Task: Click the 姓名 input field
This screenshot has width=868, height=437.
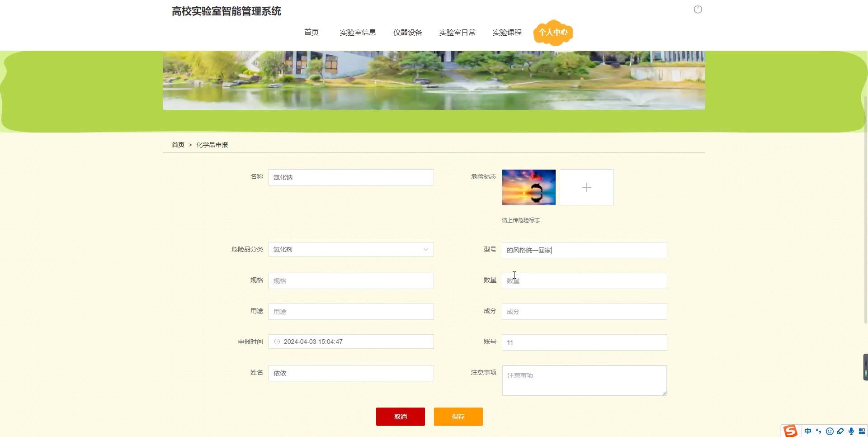Action: click(x=351, y=373)
